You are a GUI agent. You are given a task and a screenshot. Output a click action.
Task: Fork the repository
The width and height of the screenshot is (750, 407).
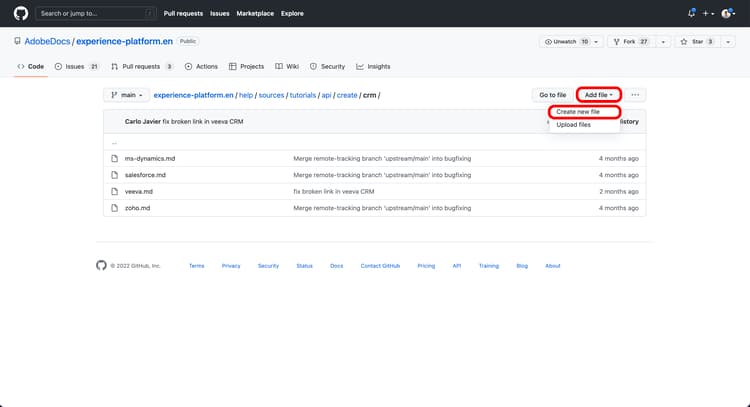pos(632,42)
